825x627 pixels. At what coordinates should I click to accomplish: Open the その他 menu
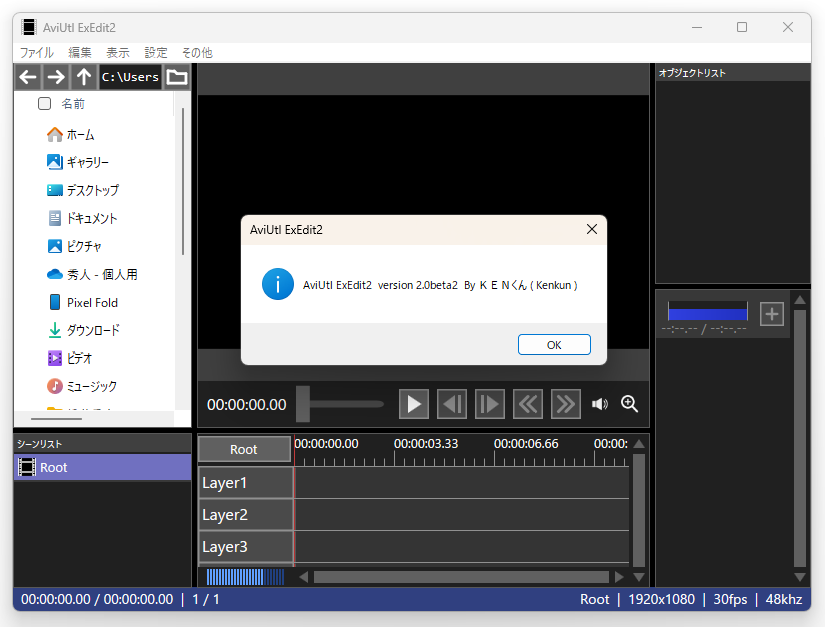tap(196, 52)
